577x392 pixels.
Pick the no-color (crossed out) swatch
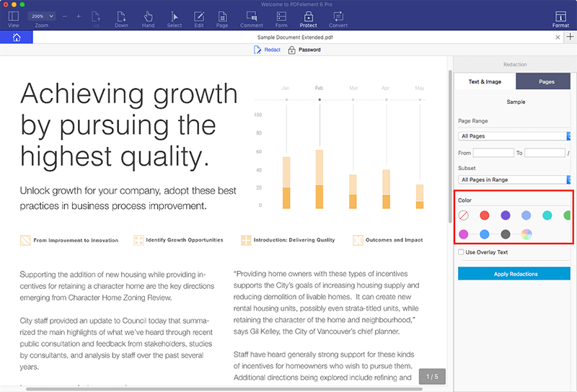(x=464, y=215)
